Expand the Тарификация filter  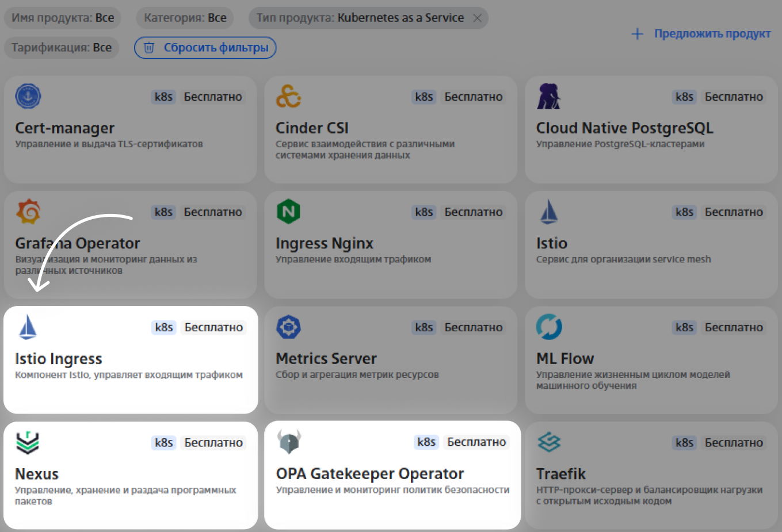point(62,47)
